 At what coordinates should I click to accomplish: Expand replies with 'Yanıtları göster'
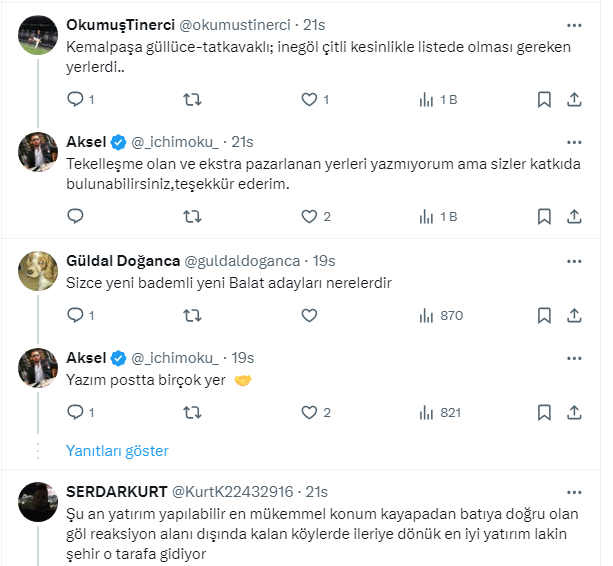pyautogui.click(x=117, y=451)
